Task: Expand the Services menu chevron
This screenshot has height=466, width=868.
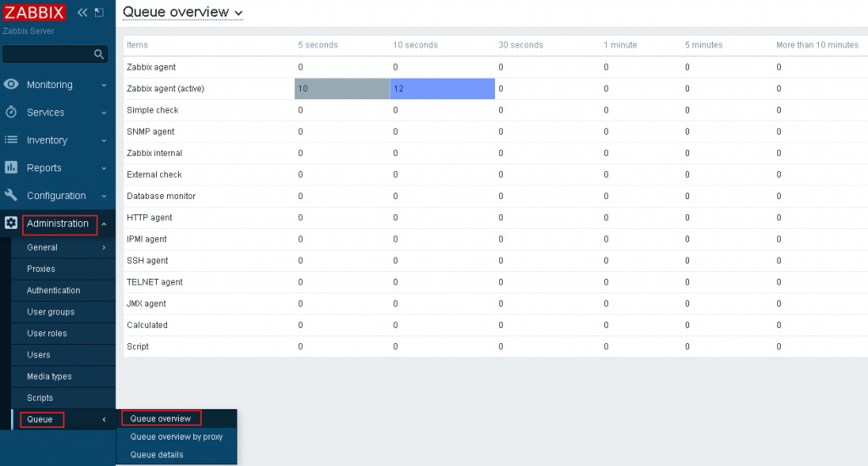Action: pos(103,113)
